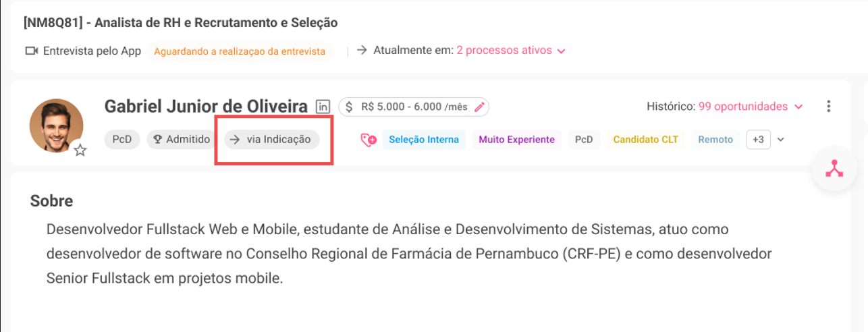Click the 'Admitido' status badge
Viewport: 868px width, 332px height.
point(178,140)
